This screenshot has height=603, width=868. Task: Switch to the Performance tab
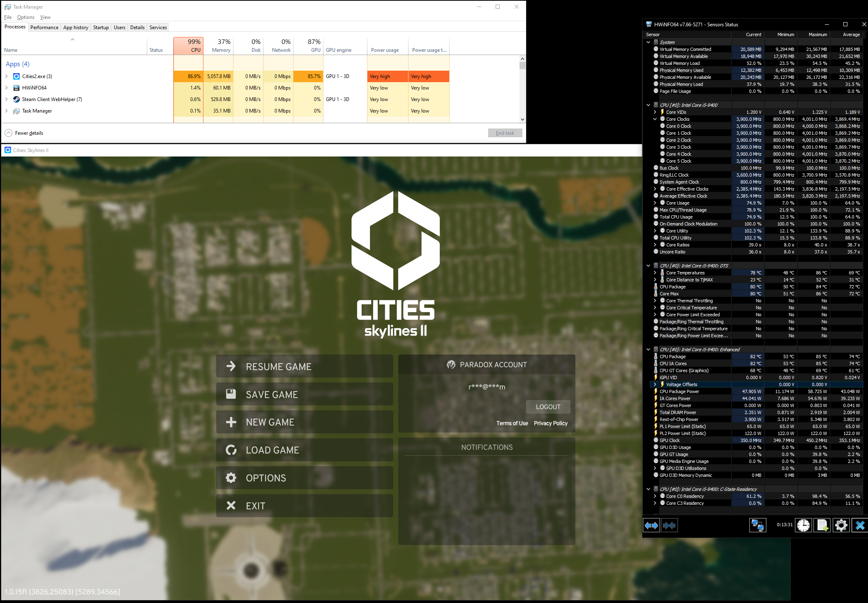click(44, 27)
